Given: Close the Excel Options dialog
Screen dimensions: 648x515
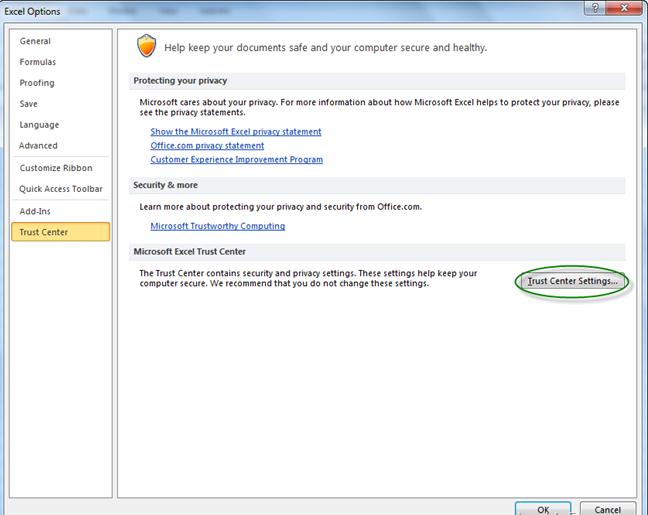Looking at the screenshot, I should 624,7.
